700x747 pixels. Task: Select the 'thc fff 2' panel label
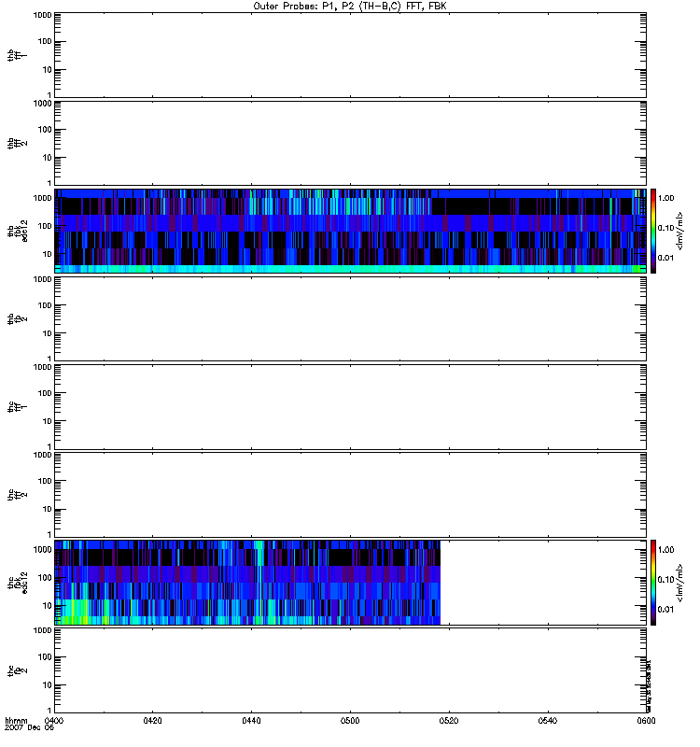17,495
